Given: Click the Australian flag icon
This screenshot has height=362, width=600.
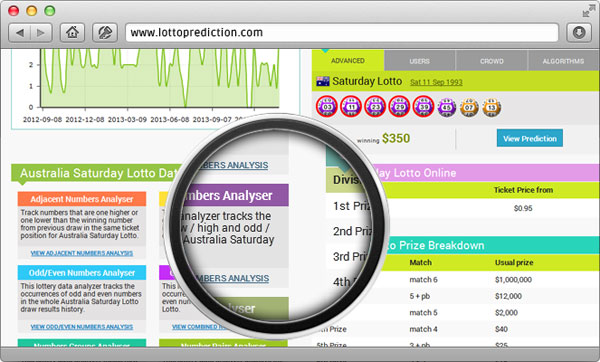Looking at the screenshot, I should pos(323,81).
